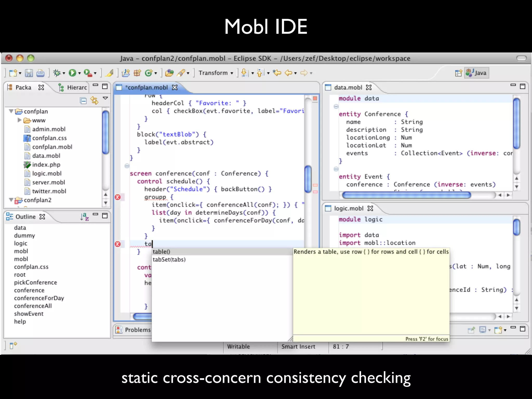Collapse the confplan2 project node
Image resolution: width=532 pixels, height=399 pixels.
coord(11,200)
